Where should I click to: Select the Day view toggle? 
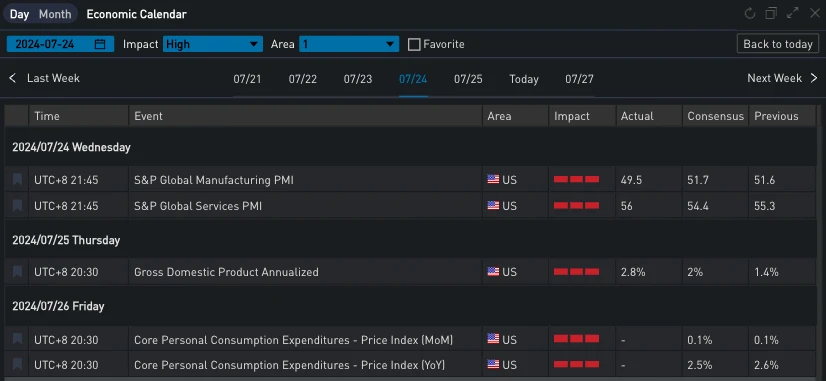coord(19,14)
